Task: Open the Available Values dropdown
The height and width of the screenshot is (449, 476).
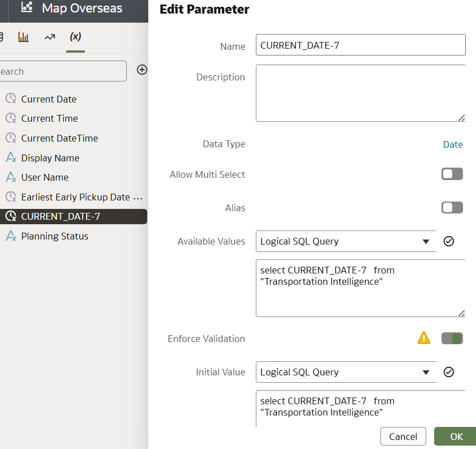Action: [x=346, y=241]
